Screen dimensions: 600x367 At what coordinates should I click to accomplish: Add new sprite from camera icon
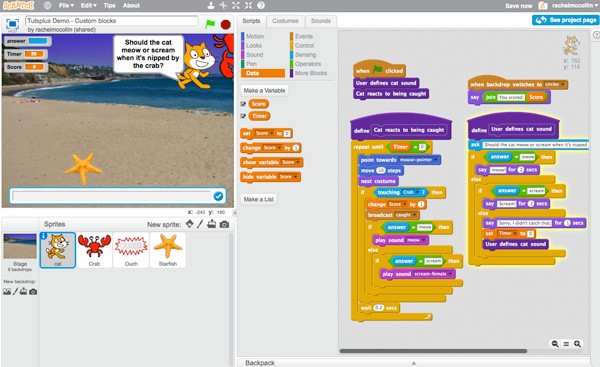point(225,224)
